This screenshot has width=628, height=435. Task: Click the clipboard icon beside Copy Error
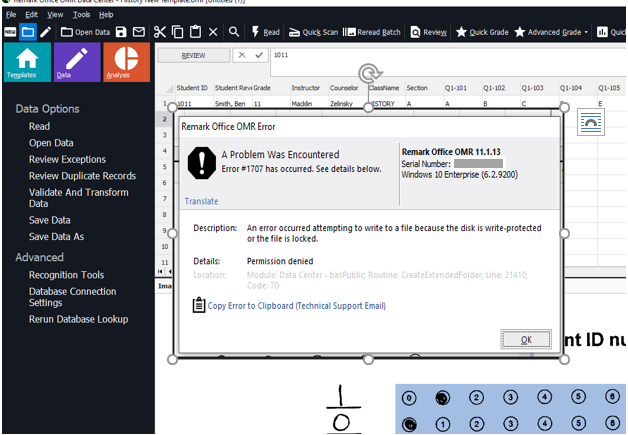[199, 305]
